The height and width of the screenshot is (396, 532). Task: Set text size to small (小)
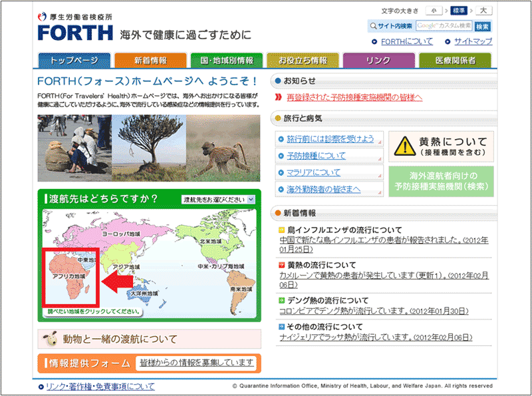435,11
